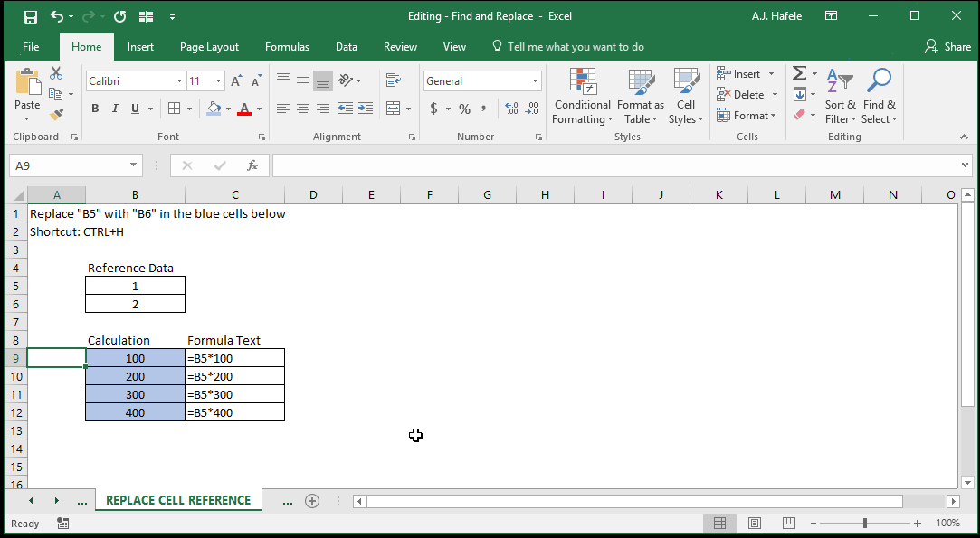Switch to the Page Layout ribbon tab
The width and height of the screenshot is (980, 538).
point(209,47)
